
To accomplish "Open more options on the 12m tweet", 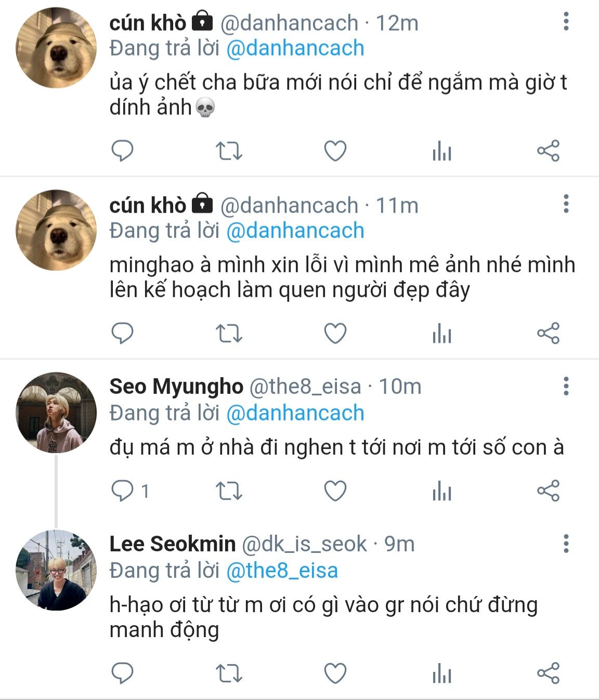I will point(566,21).
